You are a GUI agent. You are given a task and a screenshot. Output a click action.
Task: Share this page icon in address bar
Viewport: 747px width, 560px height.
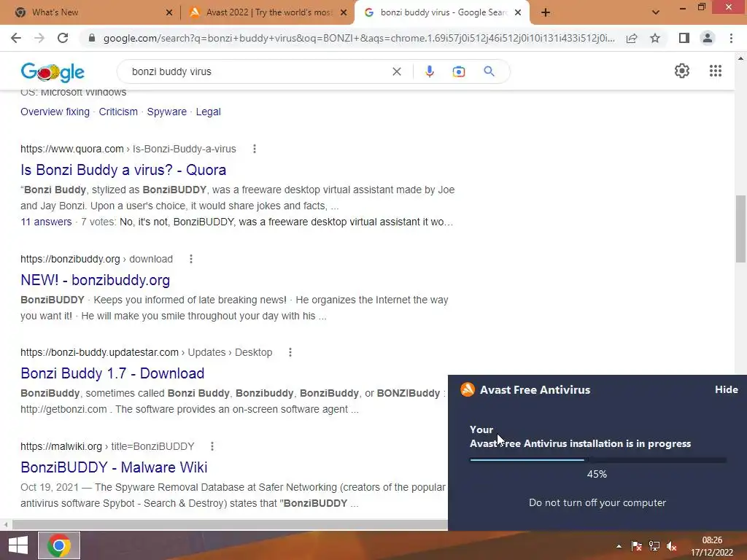click(x=632, y=38)
